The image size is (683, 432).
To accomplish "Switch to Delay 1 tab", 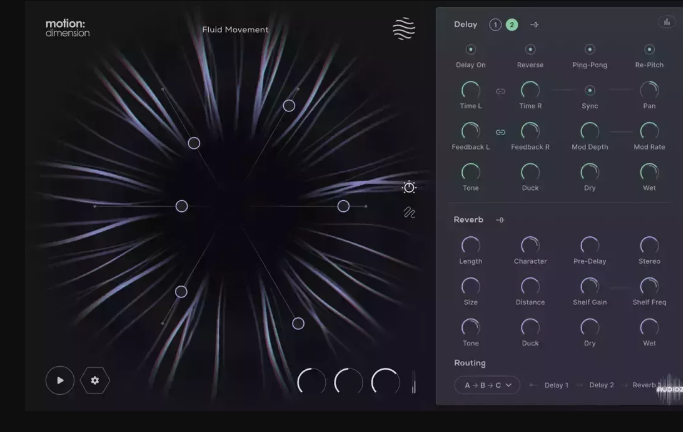I will pyautogui.click(x=495, y=25).
